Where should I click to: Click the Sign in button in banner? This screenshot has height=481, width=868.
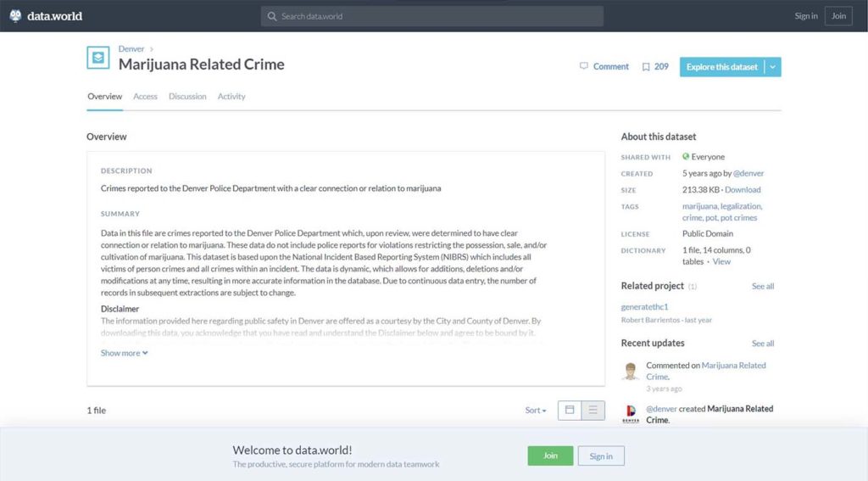601,456
